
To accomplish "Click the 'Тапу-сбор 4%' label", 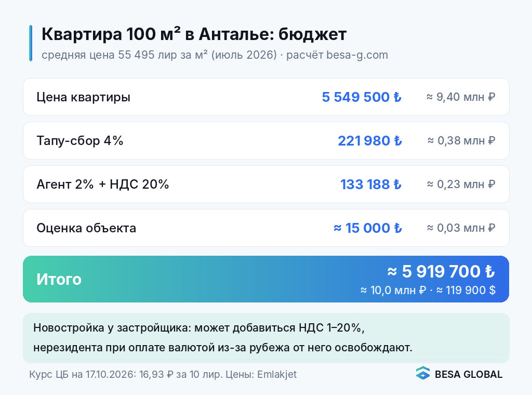I will [x=79, y=140].
